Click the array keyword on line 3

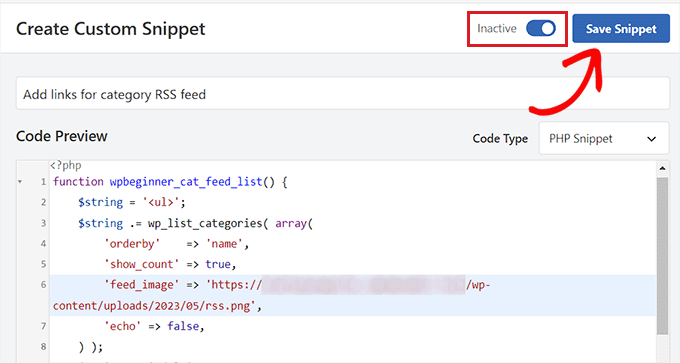291,223
